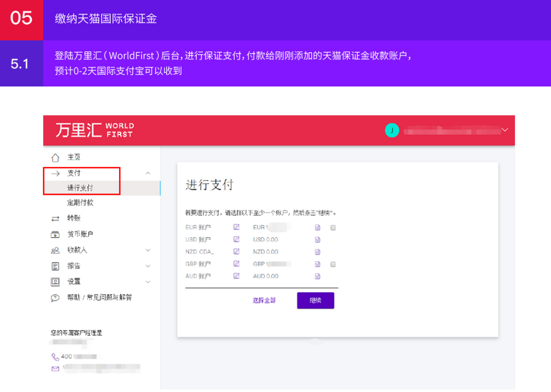
Task: Click the 主页 home icon in sidebar
Action: [x=55, y=157]
